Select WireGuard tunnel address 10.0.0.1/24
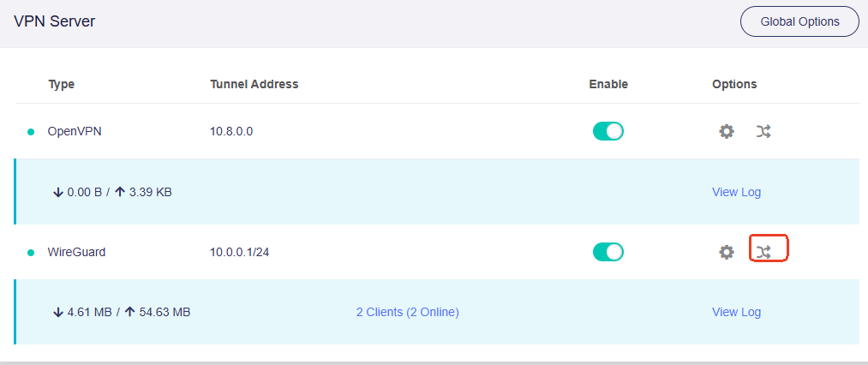Viewport: 868px width, 365px height. (x=240, y=253)
